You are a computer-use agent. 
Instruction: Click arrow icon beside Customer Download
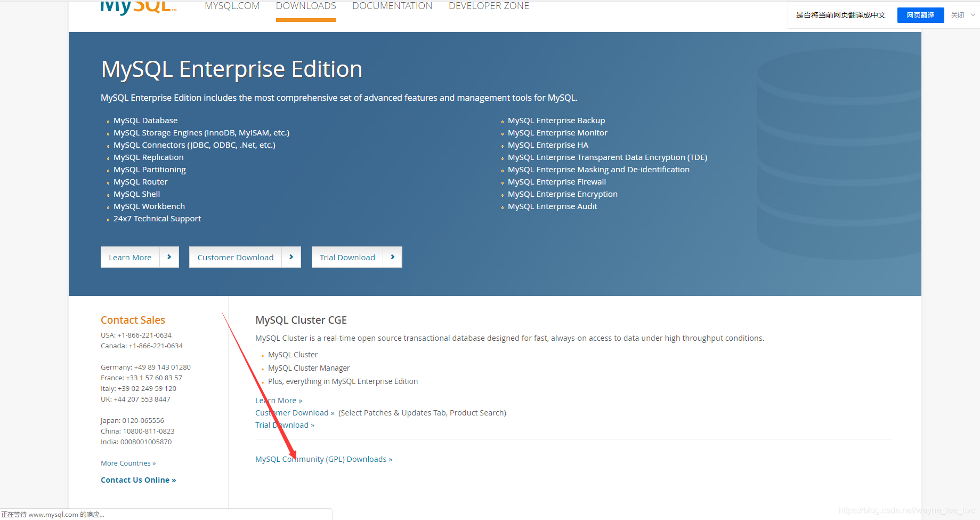click(x=291, y=257)
